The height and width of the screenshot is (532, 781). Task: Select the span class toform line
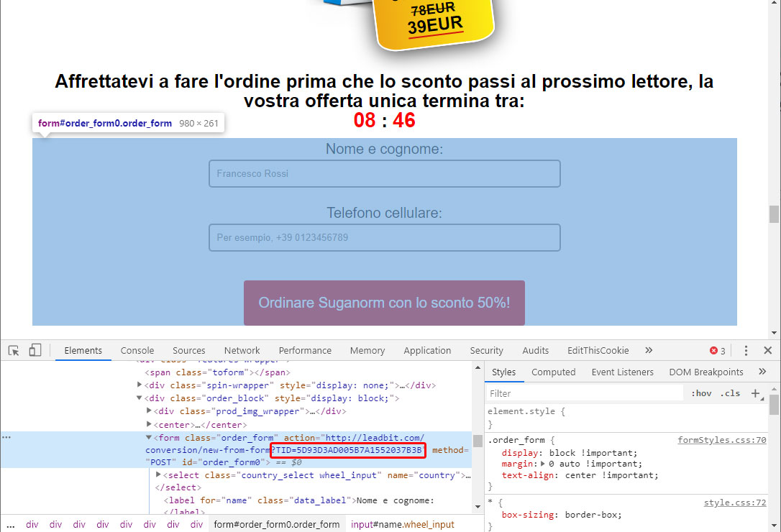(218, 372)
